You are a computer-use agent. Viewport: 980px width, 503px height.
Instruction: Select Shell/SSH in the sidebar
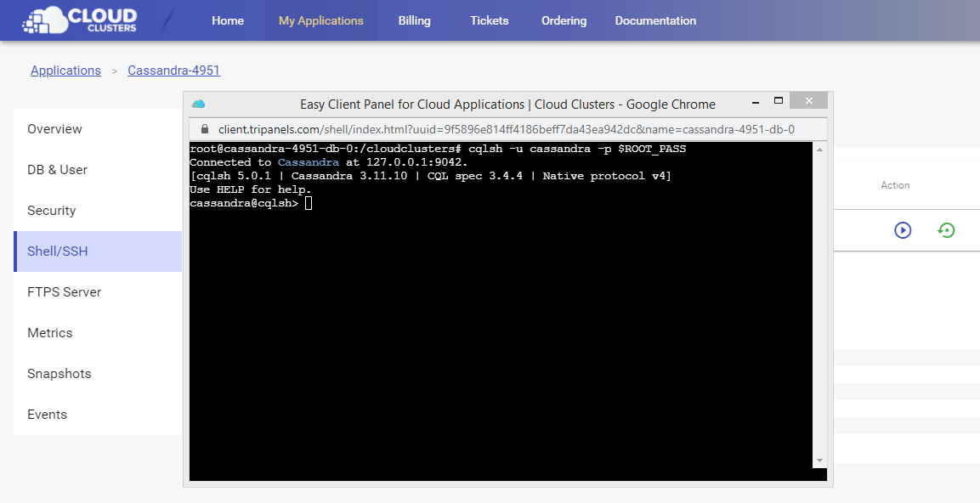point(98,251)
